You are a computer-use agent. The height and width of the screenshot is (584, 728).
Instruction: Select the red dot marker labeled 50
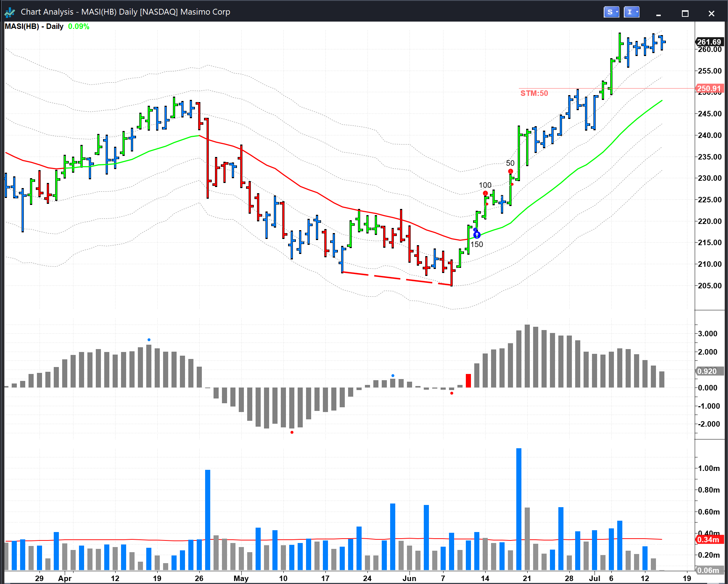point(510,171)
